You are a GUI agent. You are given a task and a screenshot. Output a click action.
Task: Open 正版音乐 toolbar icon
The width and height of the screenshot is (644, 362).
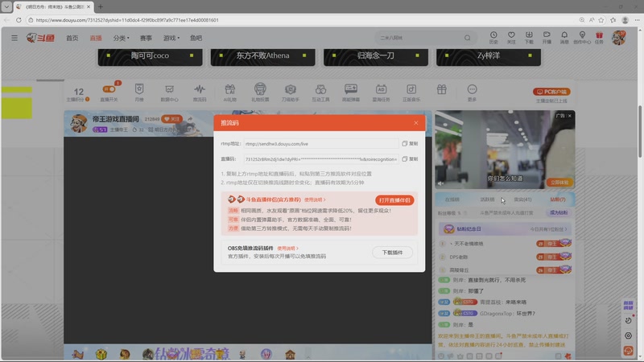pos(411,93)
